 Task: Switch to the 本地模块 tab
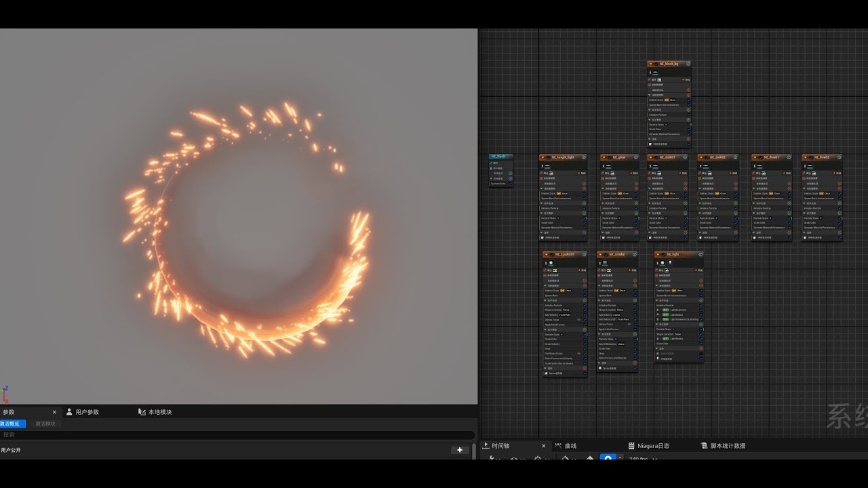(155, 412)
